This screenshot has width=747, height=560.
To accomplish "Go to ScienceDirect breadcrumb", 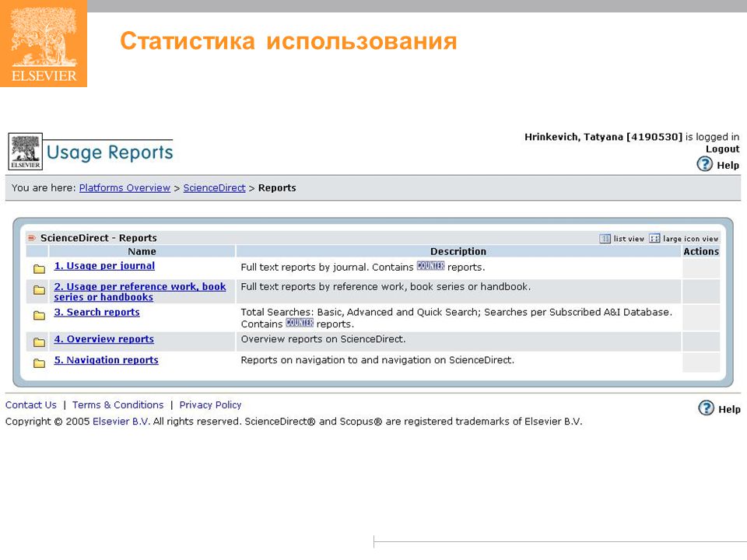I will (x=215, y=187).
